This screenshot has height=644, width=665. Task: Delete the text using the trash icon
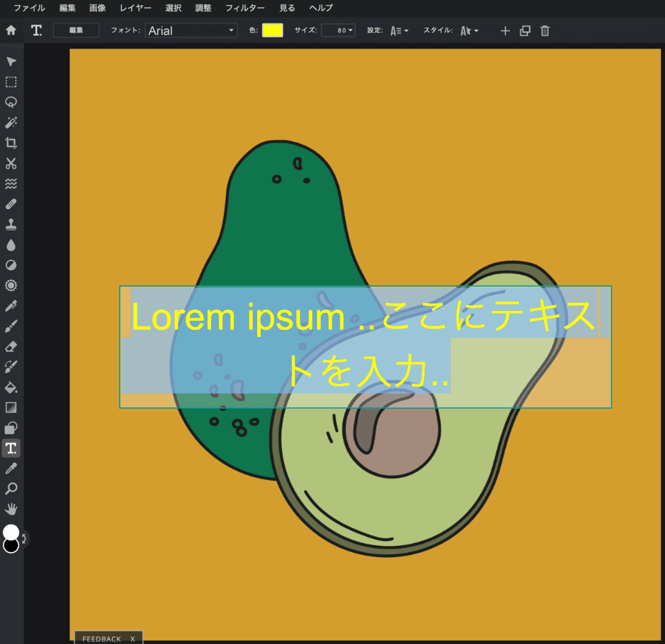pos(544,31)
